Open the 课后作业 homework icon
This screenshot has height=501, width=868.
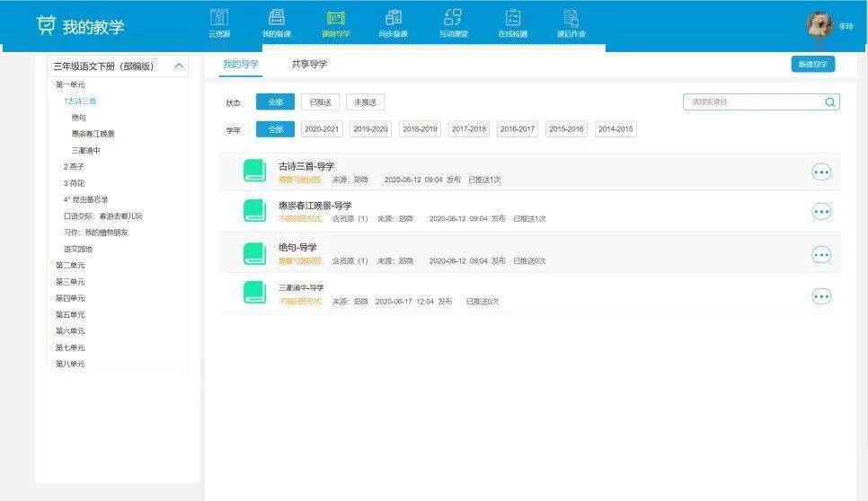click(x=571, y=17)
